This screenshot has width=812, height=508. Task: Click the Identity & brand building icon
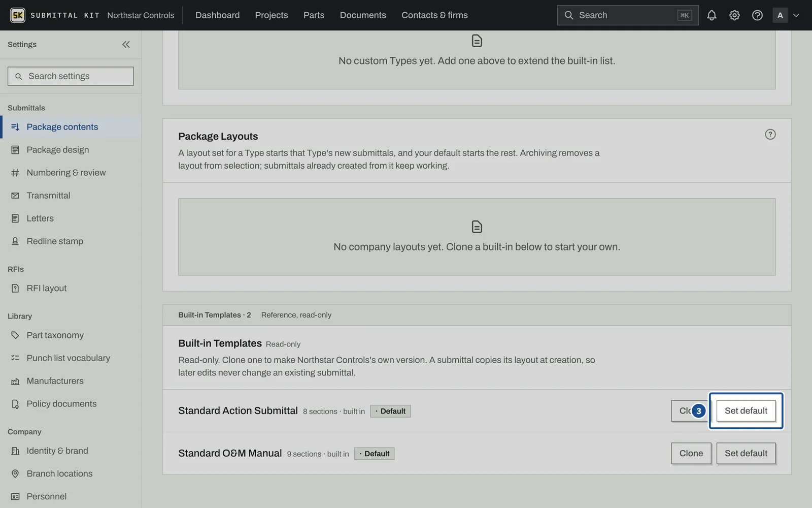point(15,451)
